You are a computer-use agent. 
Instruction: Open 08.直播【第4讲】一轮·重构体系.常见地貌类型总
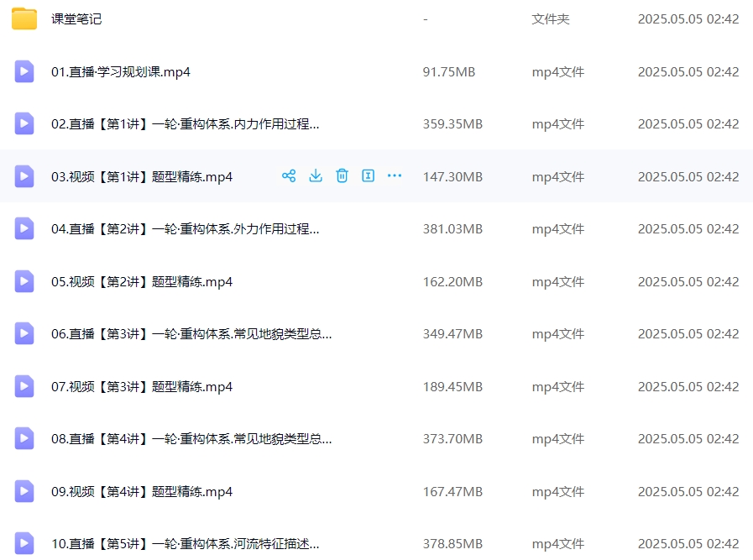[191, 439]
